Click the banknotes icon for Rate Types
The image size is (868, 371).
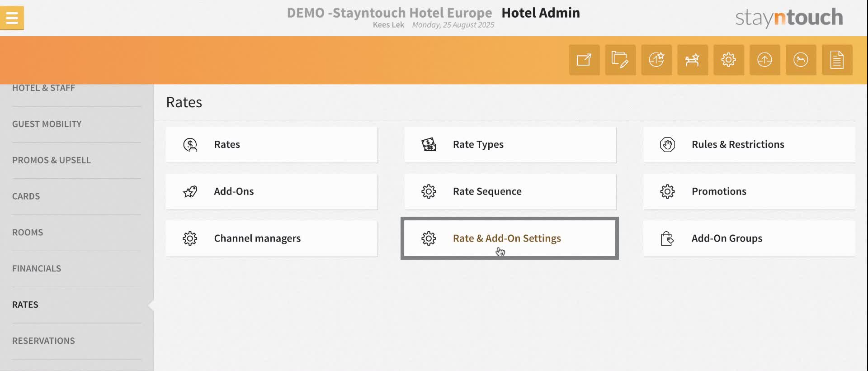tap(429, 145)
